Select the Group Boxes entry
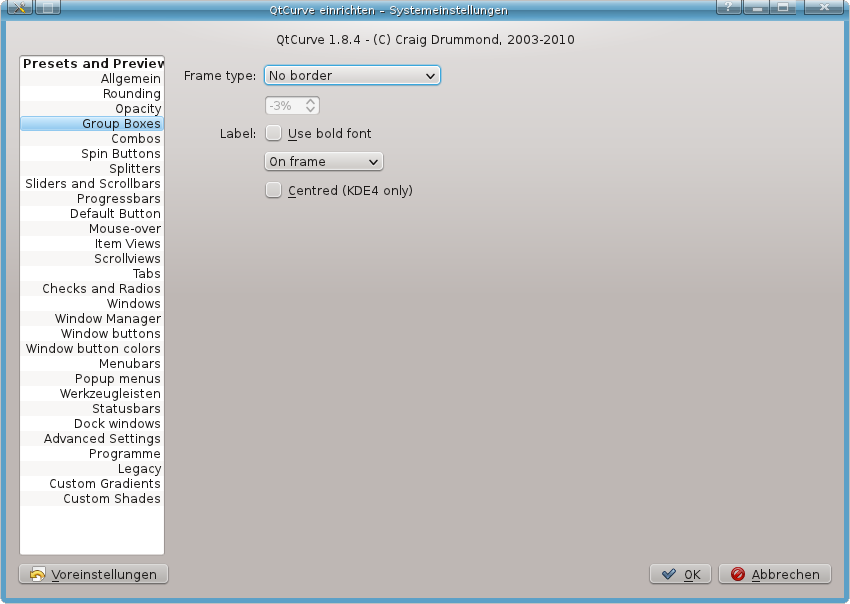 coord(92,124)
